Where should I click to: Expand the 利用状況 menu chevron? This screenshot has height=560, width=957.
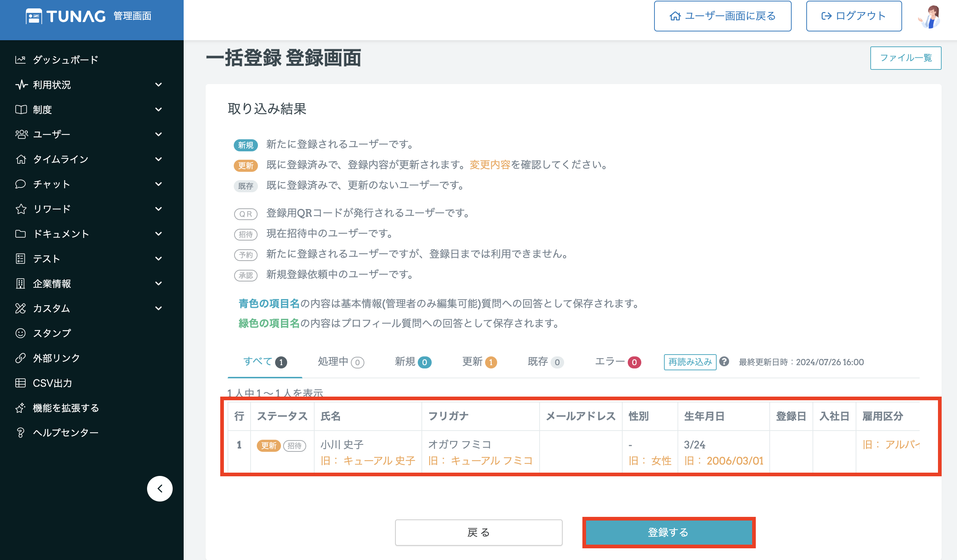pyautogui.click(x=159, y=84)
